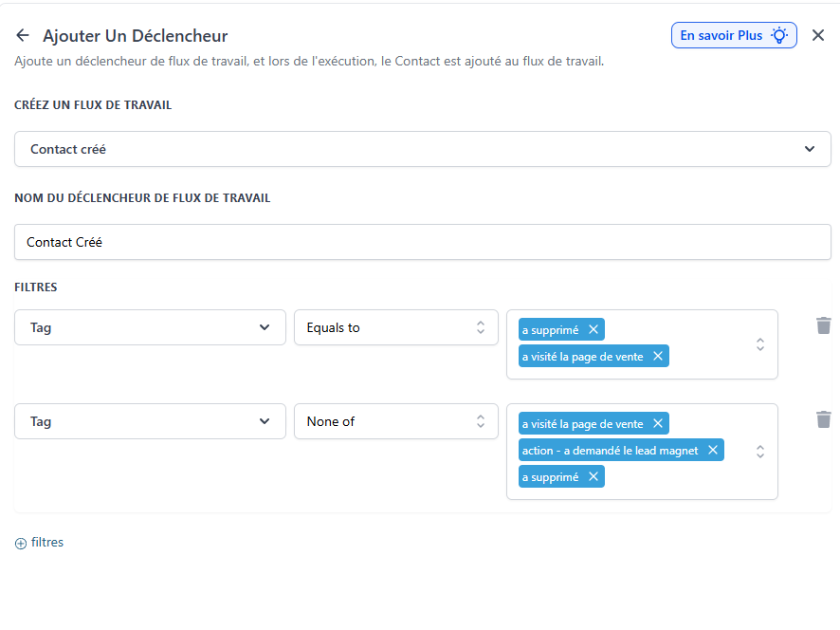Viewport: 840px width, 630px height.
Task: Remove a visité la page de vente from None of filter
Action: pos(658,423)
